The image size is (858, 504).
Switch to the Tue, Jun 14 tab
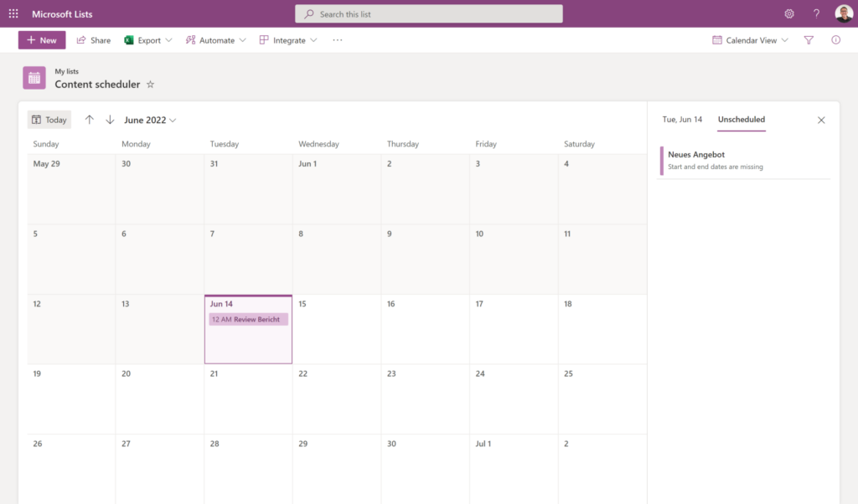click(682, 120)
